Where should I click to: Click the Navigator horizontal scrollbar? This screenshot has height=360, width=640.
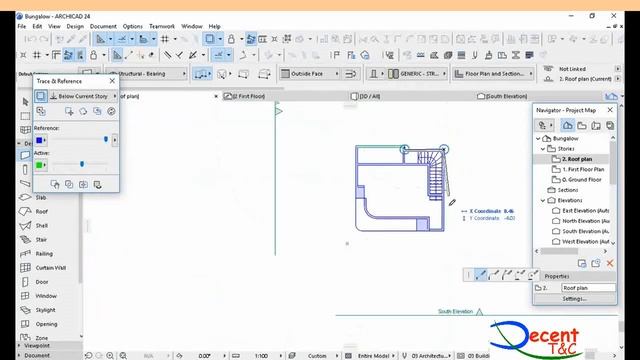(x=560, y=251)
